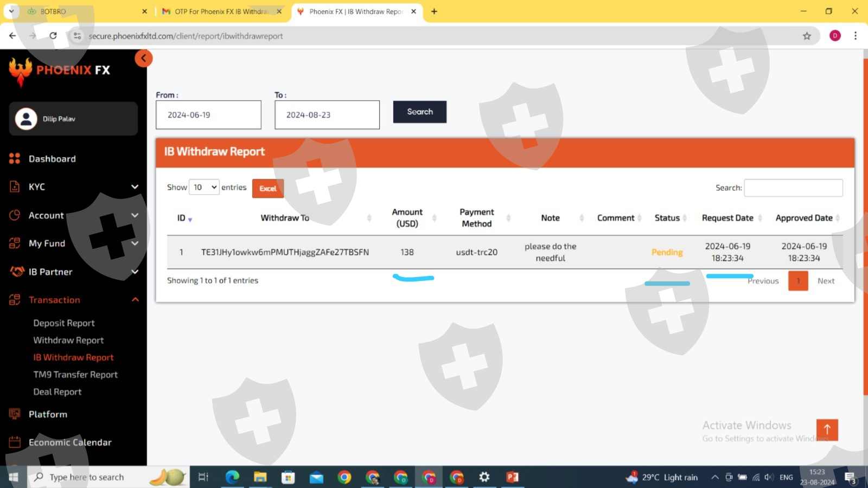Open the Dashboard menu item
This screenshot has height=488, width=868.
[x=52, y=159]
